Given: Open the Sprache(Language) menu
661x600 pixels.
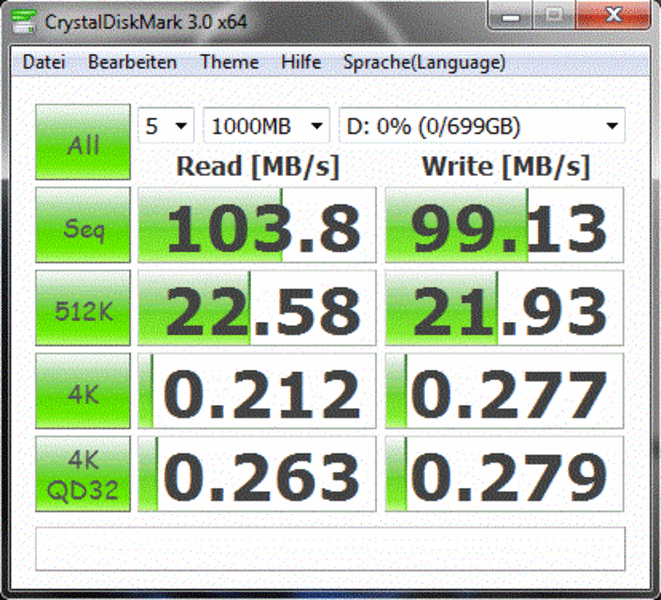Looking at the screenshot, I should (x=424, y=63).
